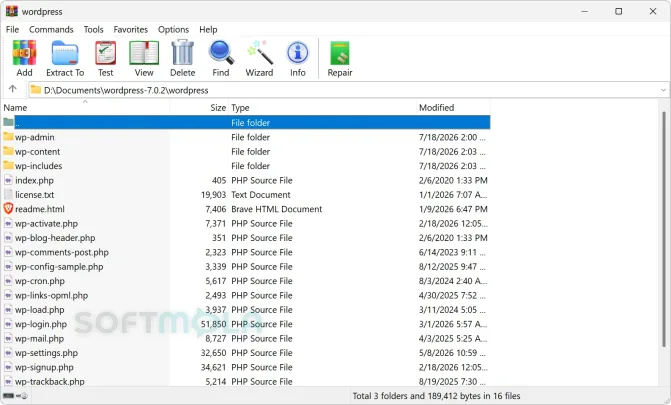The width and height of the screenshot is (671, 405).
Task: Click the drive icon in status bar
Action: (9, 396)
